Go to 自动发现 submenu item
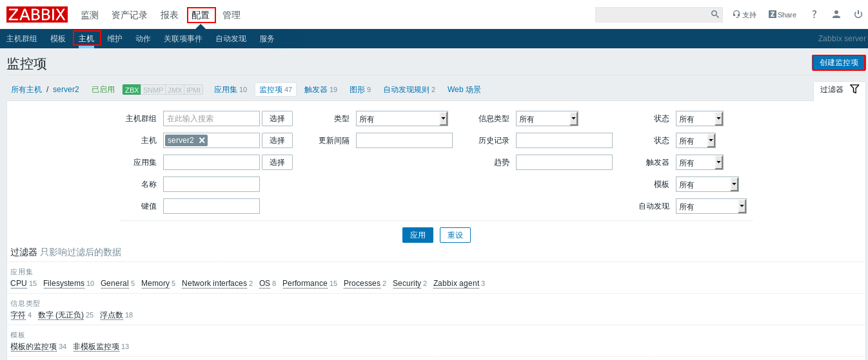Image resolution: width=868 pixels, height=360 pixels. pyautogui.click(x=231, y=39)
